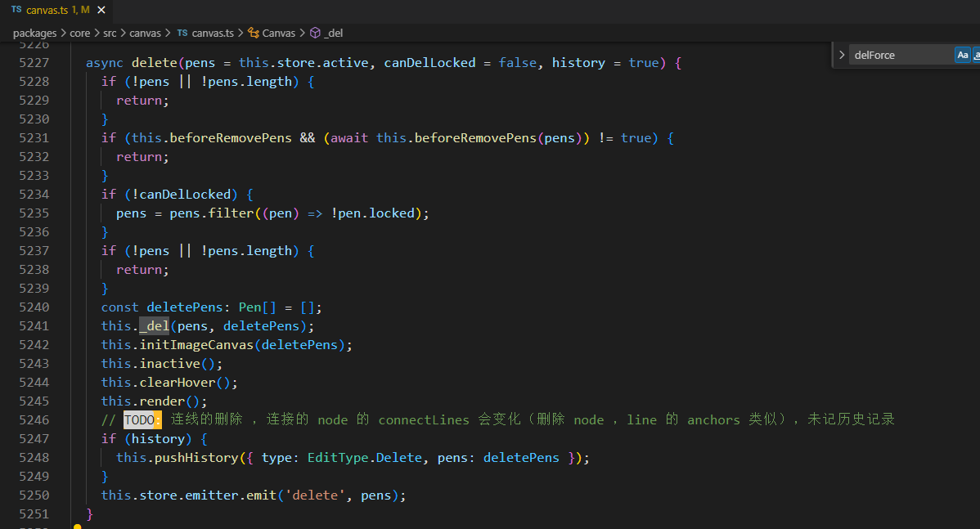The height and width of the screenshot is (529, 980).
Task: Click connectLines word in the TODO comment
Action: 424,419
